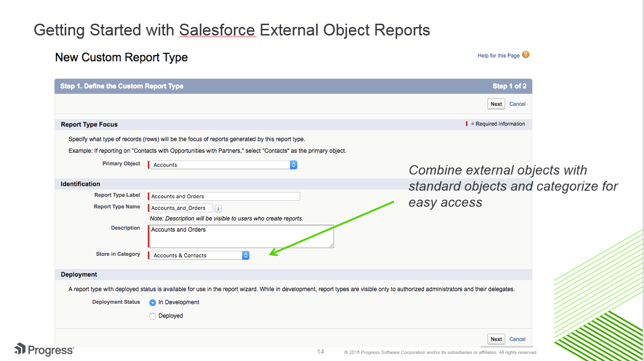Click the "Report Type Label" field label
The image size is (644, 361).
coord(117,195)
